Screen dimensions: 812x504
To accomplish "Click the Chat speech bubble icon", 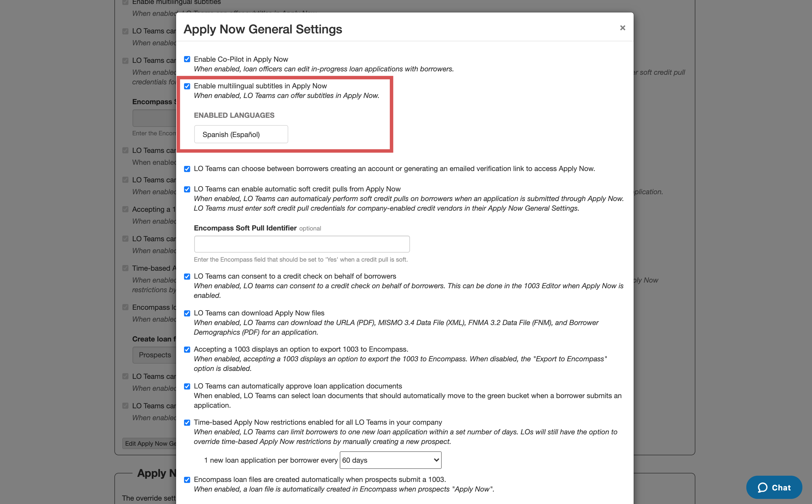I will (762, 487).
